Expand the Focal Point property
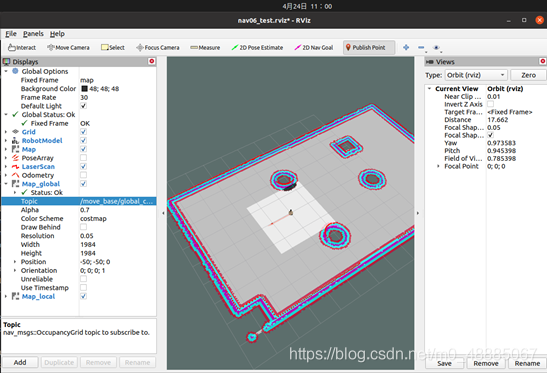The width and height of the screenshot is (547, 373). click(x=439, y=166)
